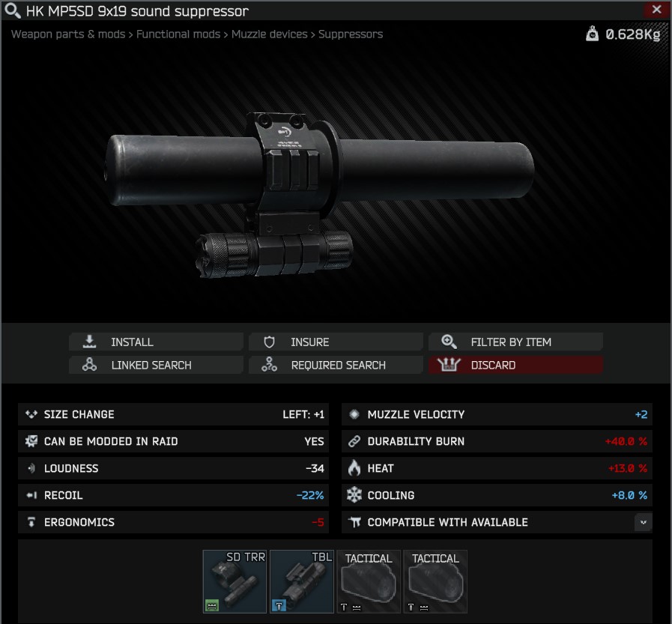The height and width of the screenshot is (624, 672).
Task: Click the install download arrow icon
Action: (89, 342)
